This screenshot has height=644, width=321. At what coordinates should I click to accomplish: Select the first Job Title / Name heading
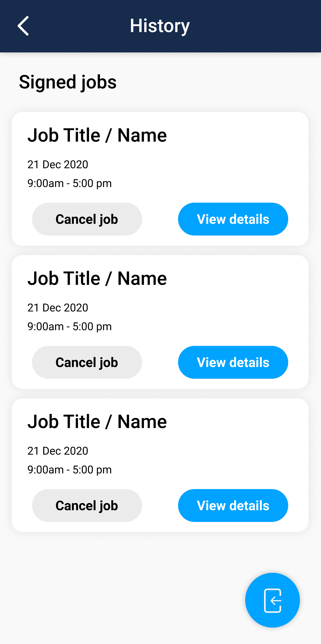point(97,135)
